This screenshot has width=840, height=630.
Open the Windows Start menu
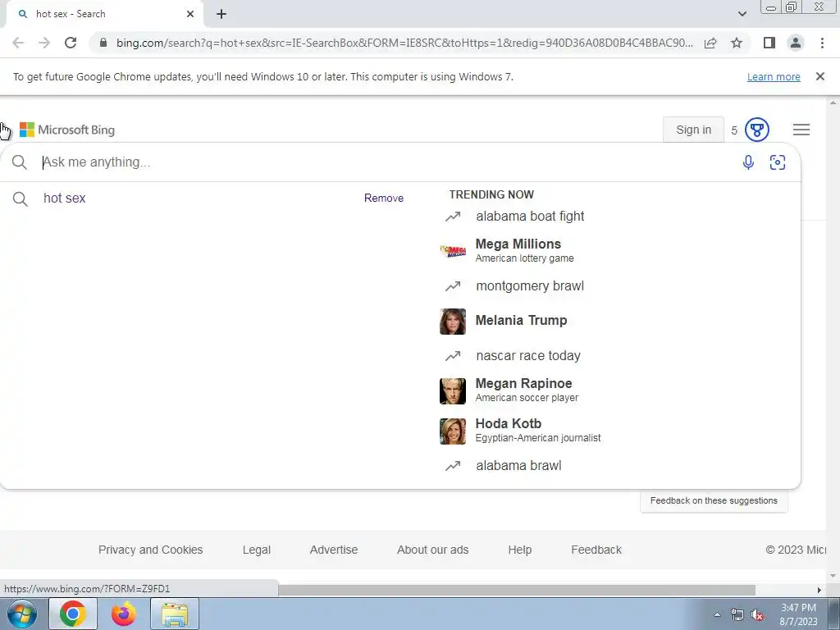(22, 614)
